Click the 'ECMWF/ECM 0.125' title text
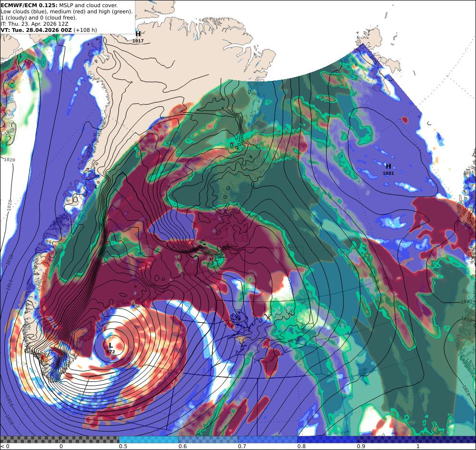 tap(29, 5)
